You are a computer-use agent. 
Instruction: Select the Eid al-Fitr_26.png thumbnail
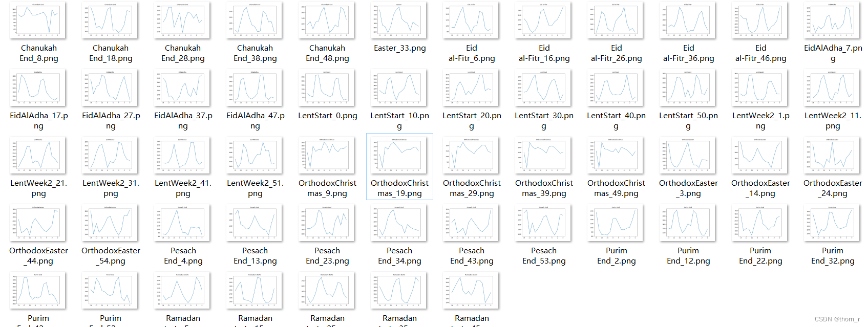pos(616,20)
